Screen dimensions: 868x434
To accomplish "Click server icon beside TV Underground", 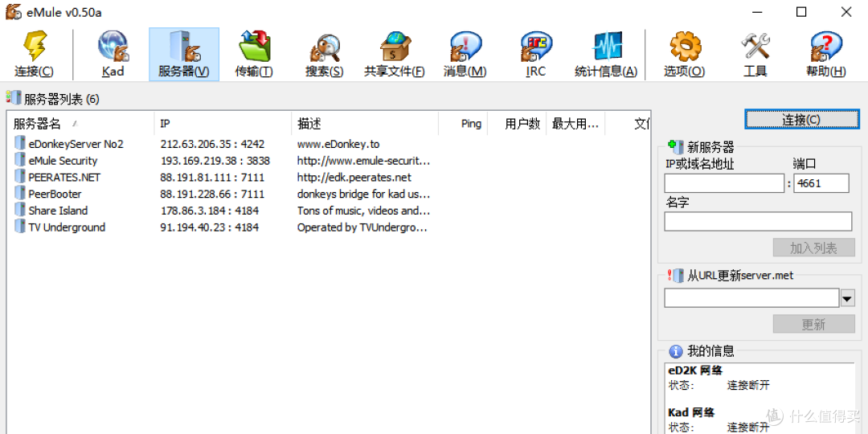I will [x=20, y=227].
